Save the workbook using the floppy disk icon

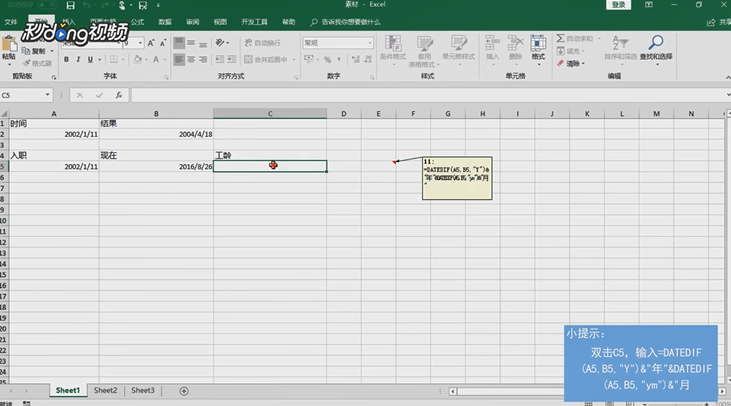click(x=70, y=5)
